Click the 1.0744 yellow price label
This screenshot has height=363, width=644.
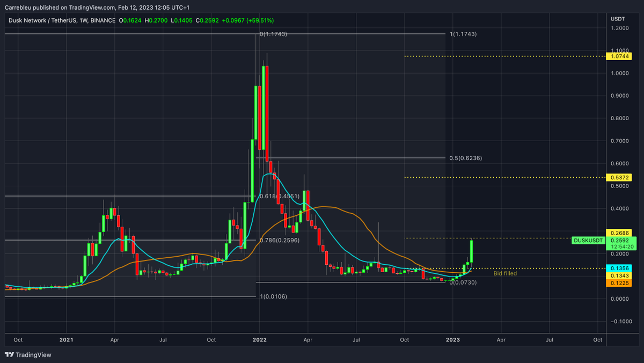(619, 56)
